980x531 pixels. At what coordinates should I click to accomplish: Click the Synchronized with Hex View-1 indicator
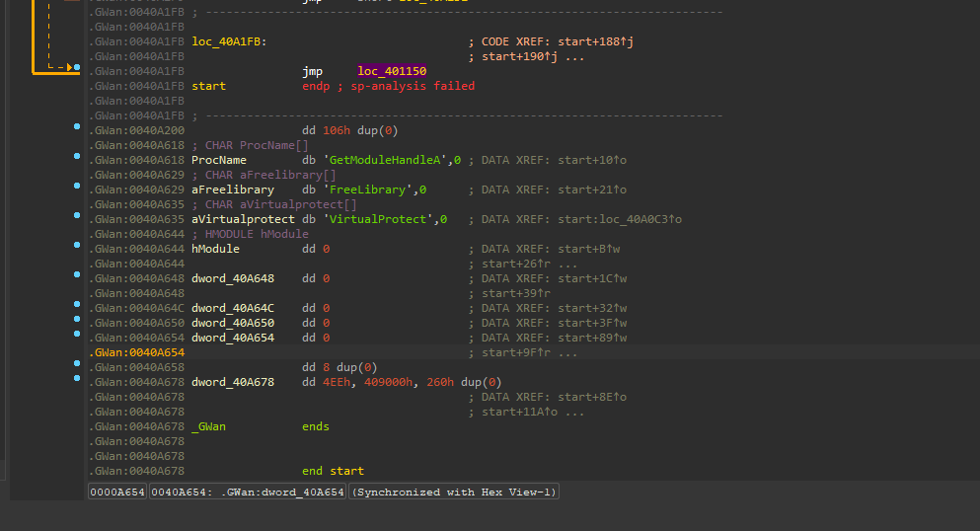[454, 493]
